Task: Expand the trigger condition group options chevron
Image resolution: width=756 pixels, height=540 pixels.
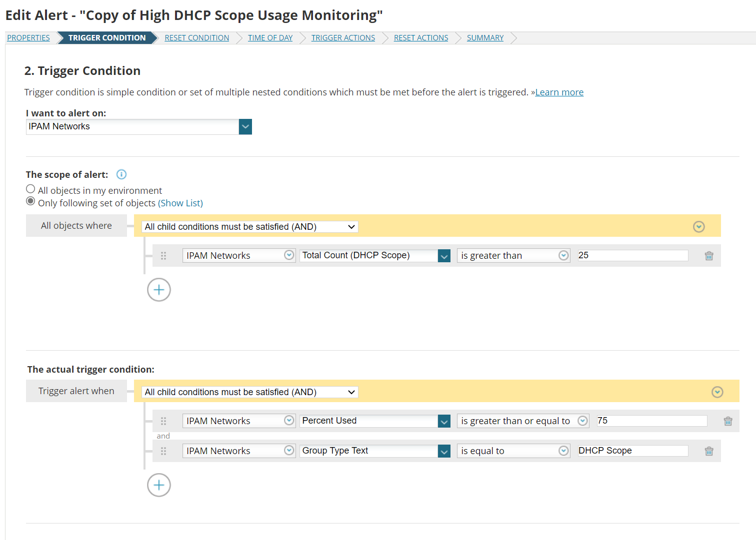Action: 717,392
